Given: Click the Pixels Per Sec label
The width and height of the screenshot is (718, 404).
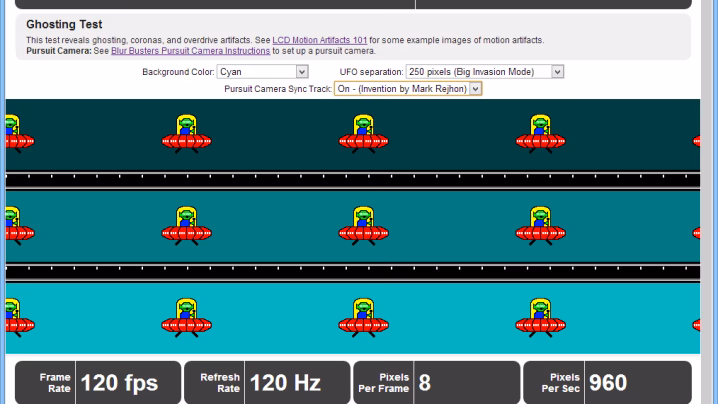Looking at the screenshot, I should tap(560, 383).
